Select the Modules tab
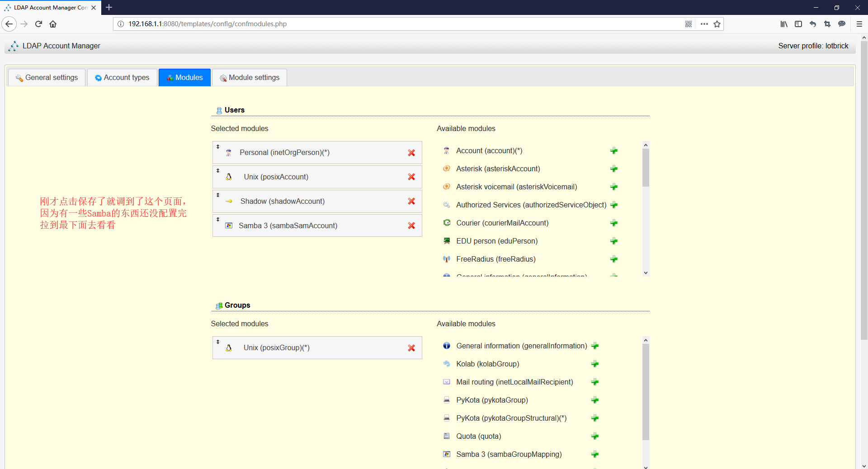 click(184, 77)
